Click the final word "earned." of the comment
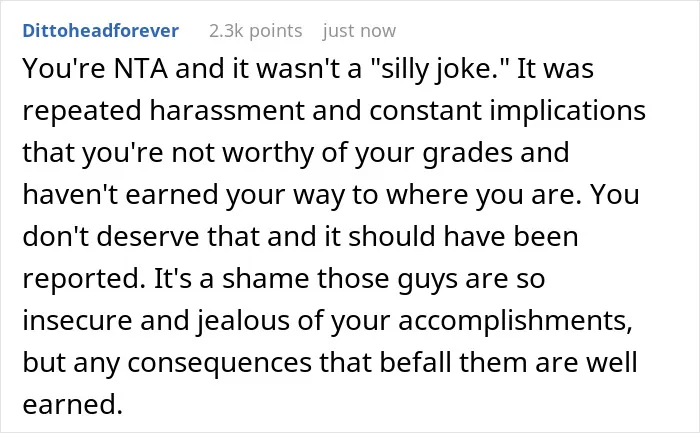This screenshot has width=700, height=433. click(72, 404)
